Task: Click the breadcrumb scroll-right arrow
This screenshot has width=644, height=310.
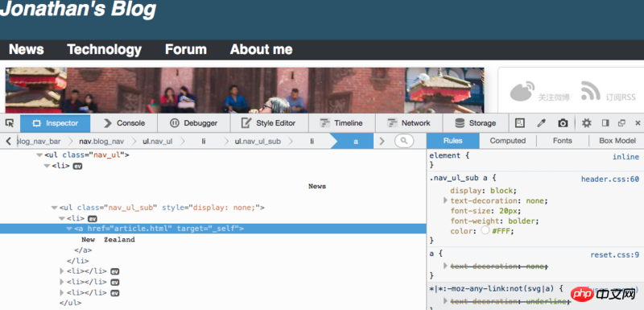Action: pos(382,141)
